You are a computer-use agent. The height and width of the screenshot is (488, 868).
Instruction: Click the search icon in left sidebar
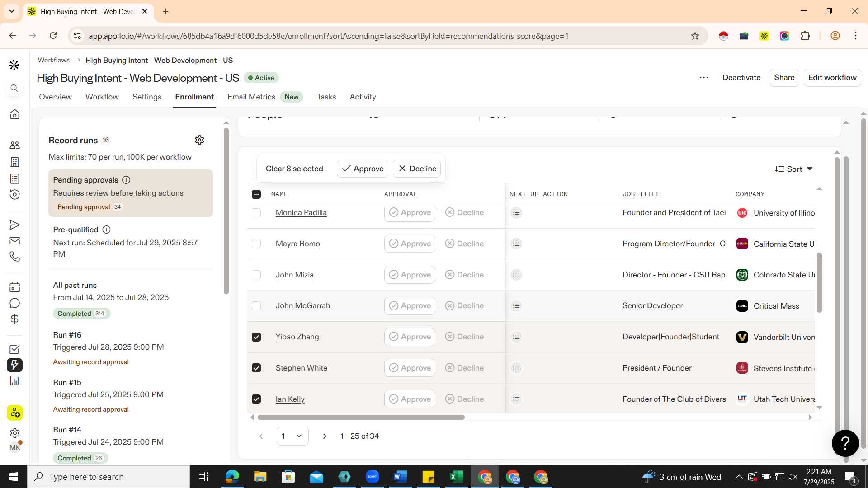[x=14, y=88]
